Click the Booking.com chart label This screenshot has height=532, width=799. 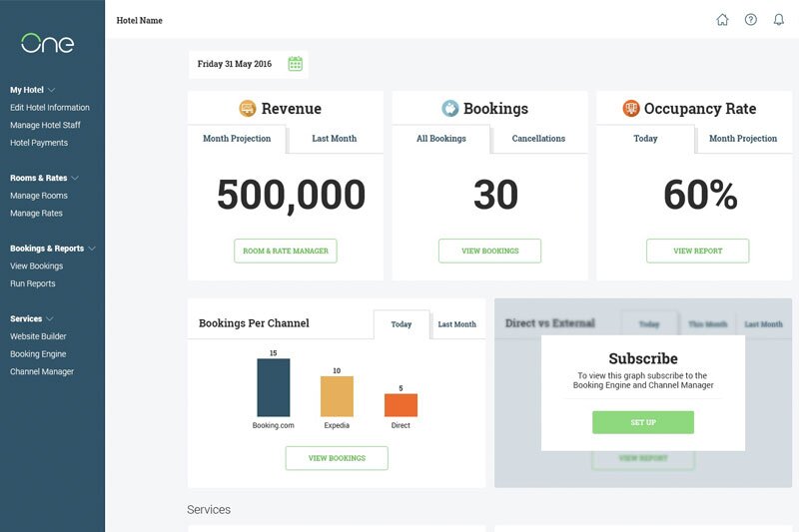pos(273,425)
